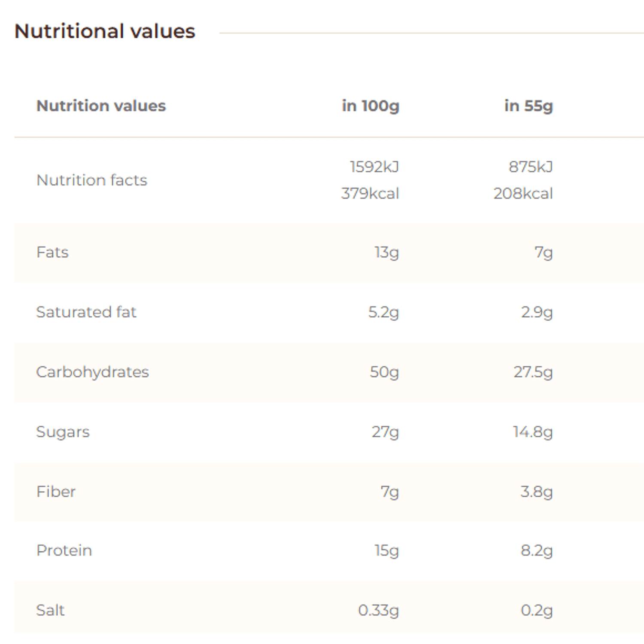Click the 5.2g saturated fat value

click(383, 313)
